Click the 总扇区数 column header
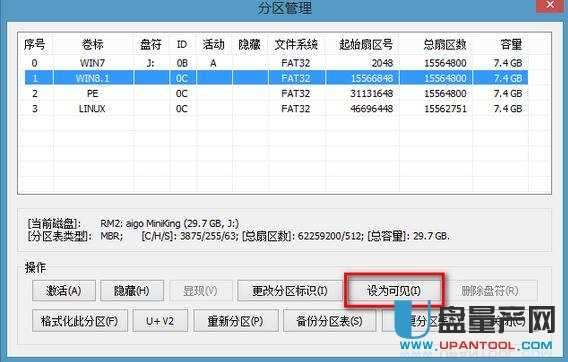This screenshot has height=362, width=568. point(445,45)
